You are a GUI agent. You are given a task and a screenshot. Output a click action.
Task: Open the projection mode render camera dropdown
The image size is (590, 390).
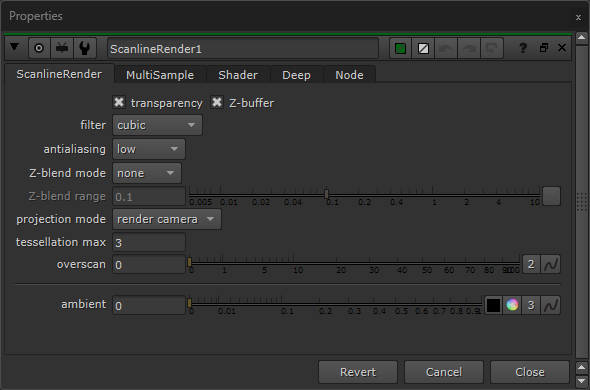(167, 219)
